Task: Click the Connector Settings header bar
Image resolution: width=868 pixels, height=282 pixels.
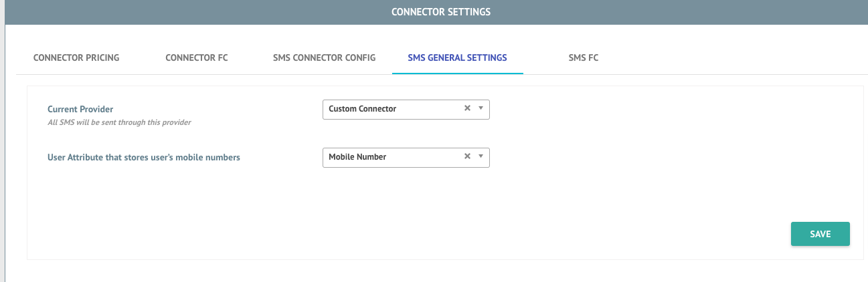Action: tap(436, 12)
